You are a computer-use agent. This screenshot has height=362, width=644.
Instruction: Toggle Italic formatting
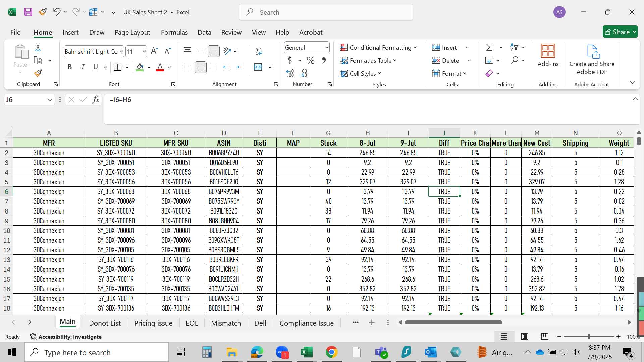pyautogui.click(x=83, y=67)
